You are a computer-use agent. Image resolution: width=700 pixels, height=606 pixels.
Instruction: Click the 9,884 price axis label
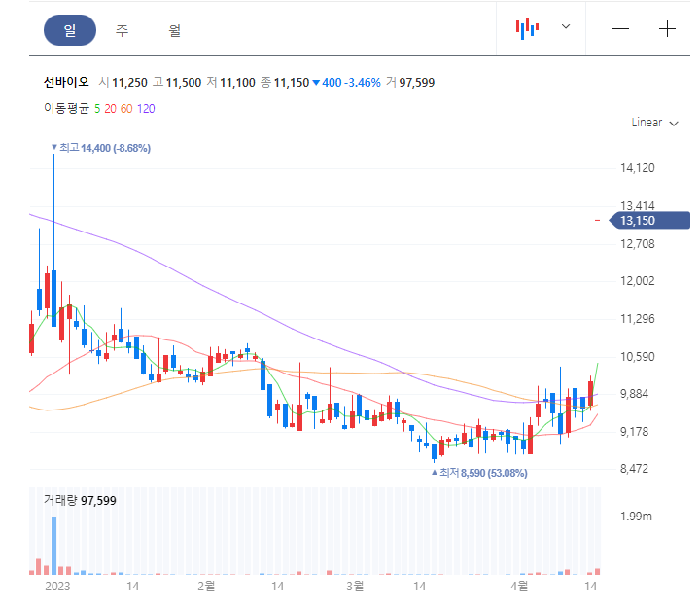pos(634,394)
